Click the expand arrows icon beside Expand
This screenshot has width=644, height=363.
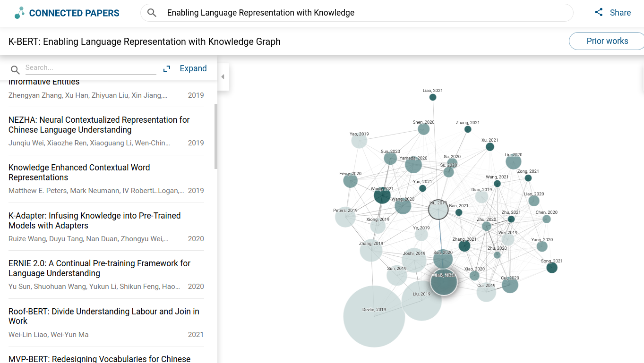click(x=167, y=69)
